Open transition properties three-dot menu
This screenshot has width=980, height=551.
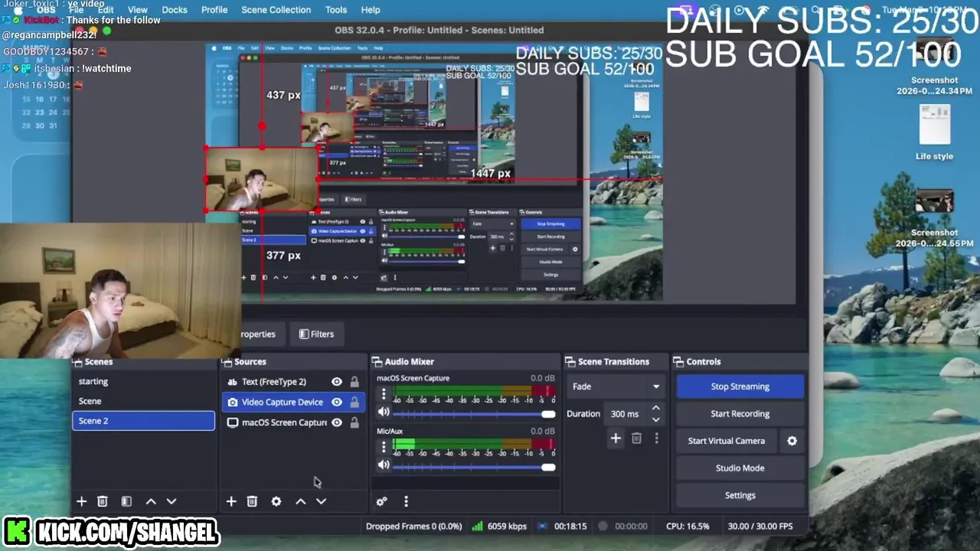pos(656,438)
